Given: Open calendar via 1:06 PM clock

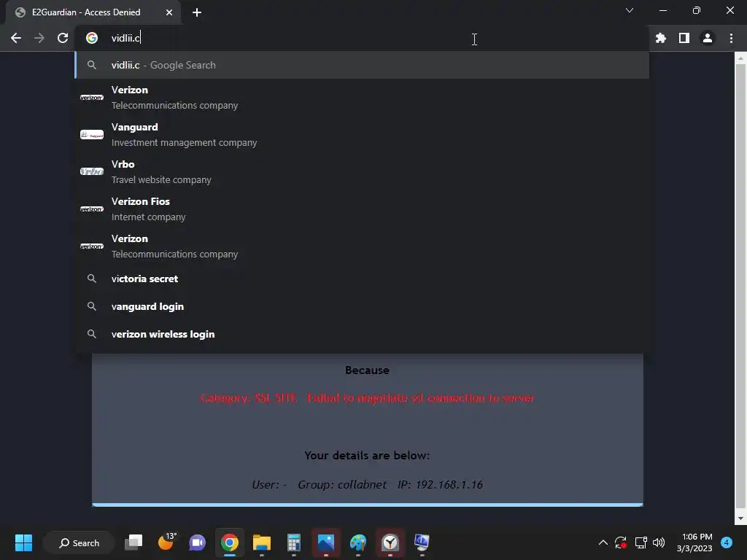Looking at the screenshot, I should pos(694,542).
